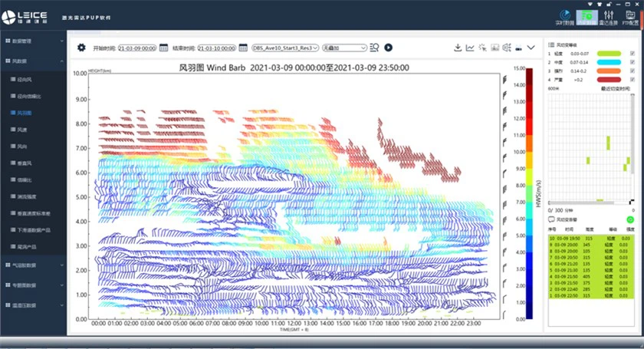Click the download chart icon
The image size is (644, 349).
pyautogui.click(x=458, y=48)
